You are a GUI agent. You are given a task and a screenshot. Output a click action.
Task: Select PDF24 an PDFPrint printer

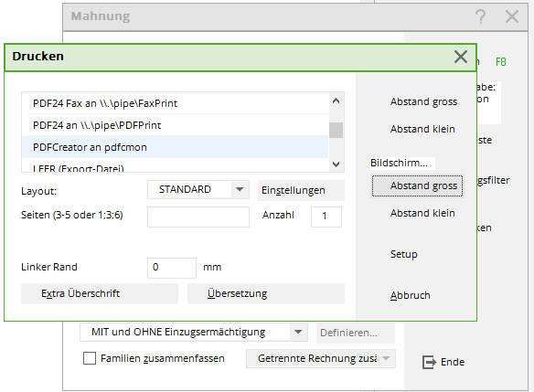(x=175, y=125)
